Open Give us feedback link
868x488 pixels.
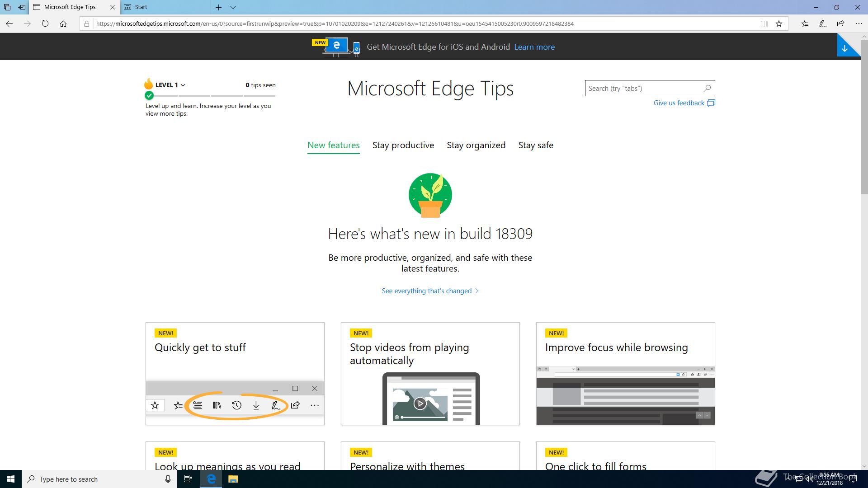tap(684, 103)
